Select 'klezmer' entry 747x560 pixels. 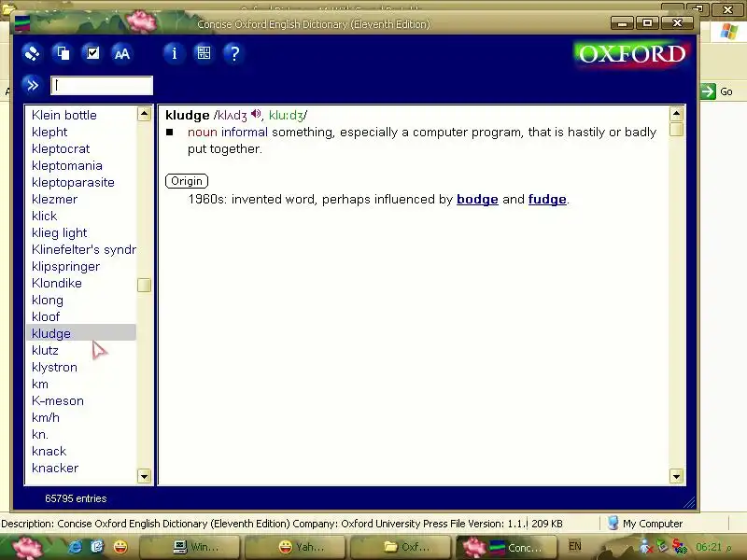point(54,199)
